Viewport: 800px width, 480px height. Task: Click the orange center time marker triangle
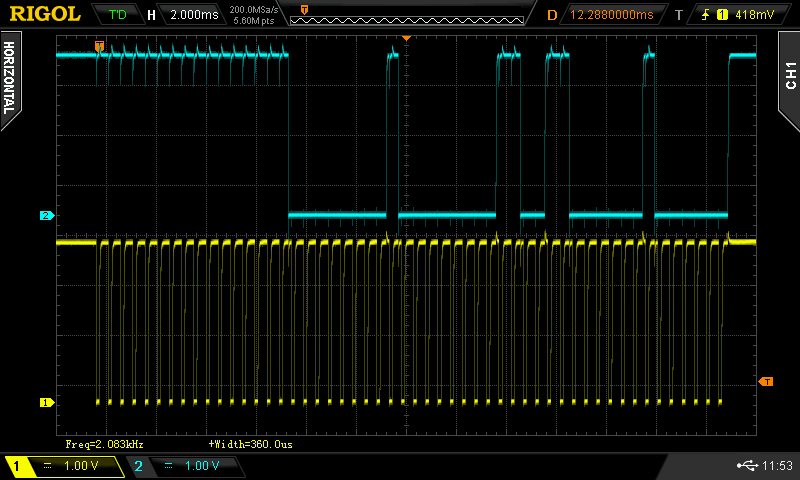406,38
